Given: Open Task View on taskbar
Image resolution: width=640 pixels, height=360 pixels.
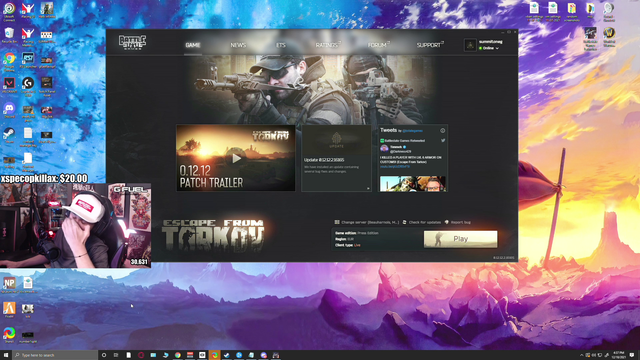Looking at the screenshot, I should coord(116,355).
